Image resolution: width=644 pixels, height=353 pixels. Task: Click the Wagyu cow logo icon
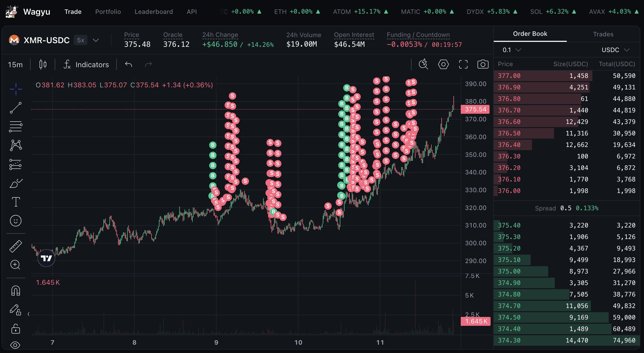[x=12, y=12]
